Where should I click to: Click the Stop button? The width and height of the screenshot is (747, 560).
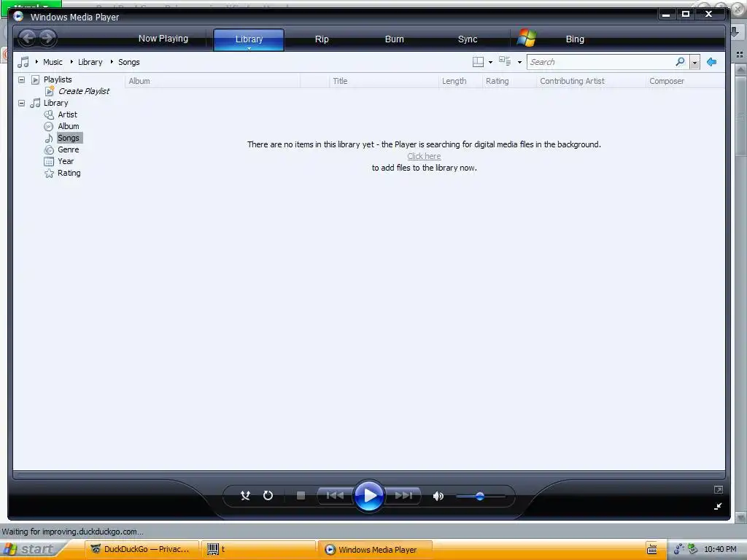coord(301,496)
